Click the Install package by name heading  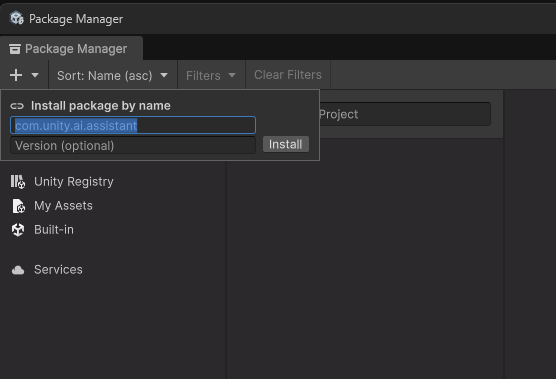pyautogui.click(x=101, y=106)
